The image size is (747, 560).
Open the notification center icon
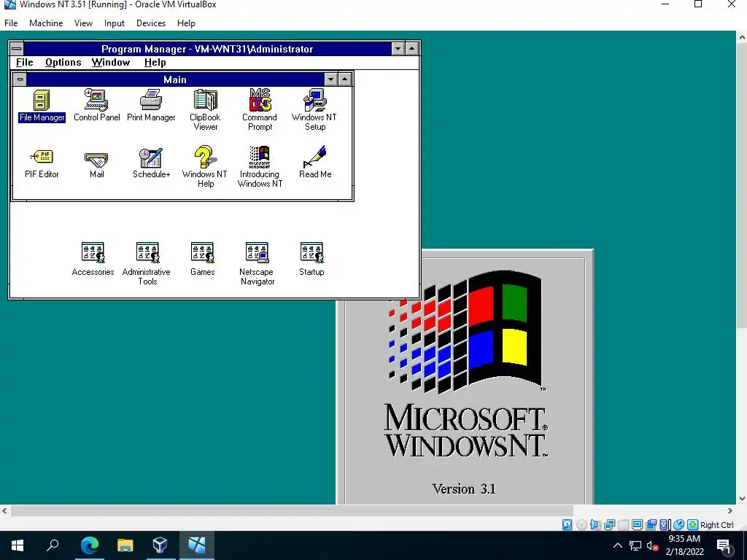pyautogui.click(x=724, y=546)
